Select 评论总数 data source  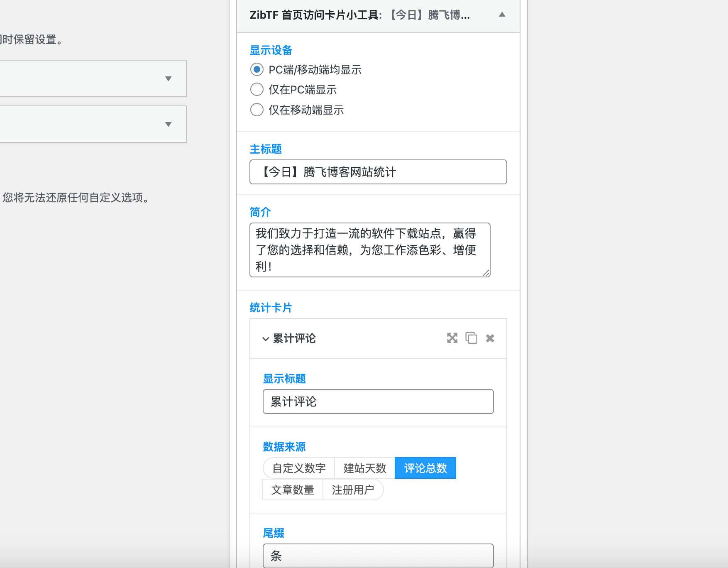click(425, 468)
